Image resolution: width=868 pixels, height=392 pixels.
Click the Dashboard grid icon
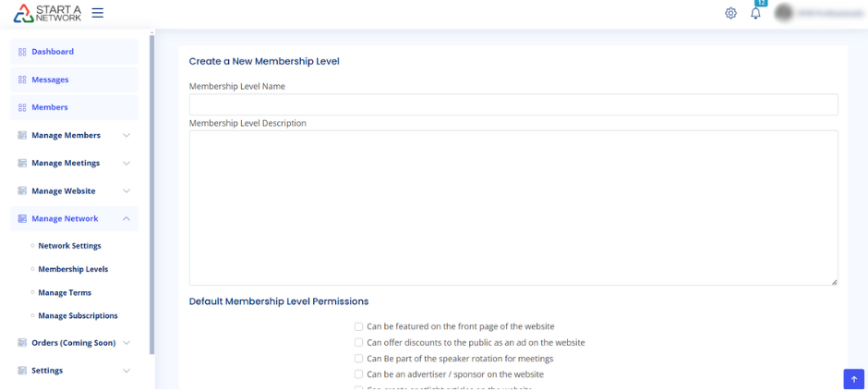22,52
